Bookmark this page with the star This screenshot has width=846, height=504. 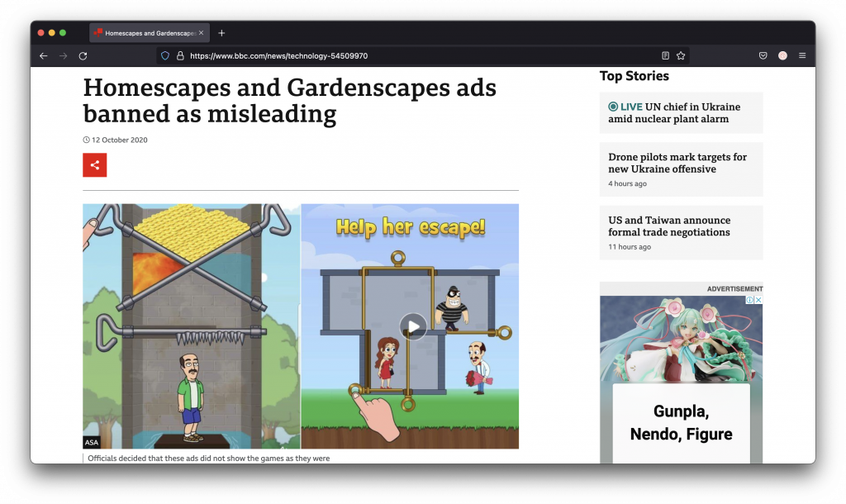point(681,56)
